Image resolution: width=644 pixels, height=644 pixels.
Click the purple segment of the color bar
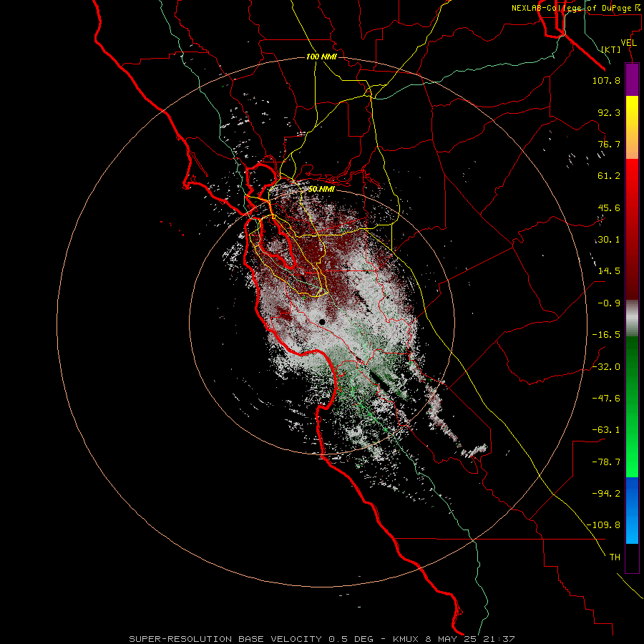tap(632, 80)
